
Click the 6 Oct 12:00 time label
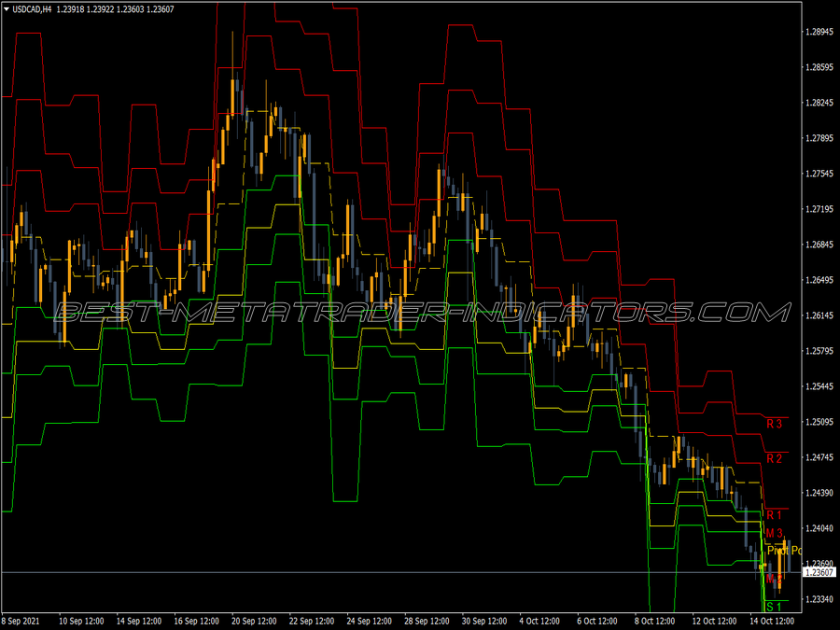(x=597, y=621)
